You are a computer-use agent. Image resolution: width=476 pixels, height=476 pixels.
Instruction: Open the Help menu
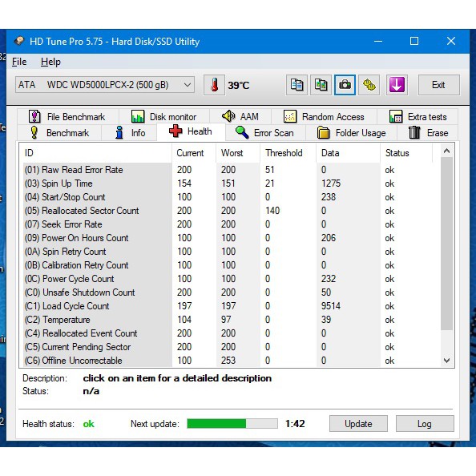50,62
